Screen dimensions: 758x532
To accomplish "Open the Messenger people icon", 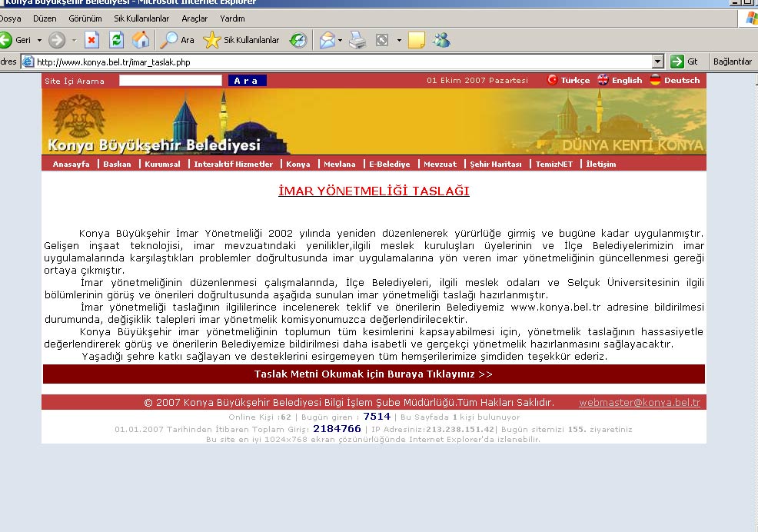I will coord(441,40).
